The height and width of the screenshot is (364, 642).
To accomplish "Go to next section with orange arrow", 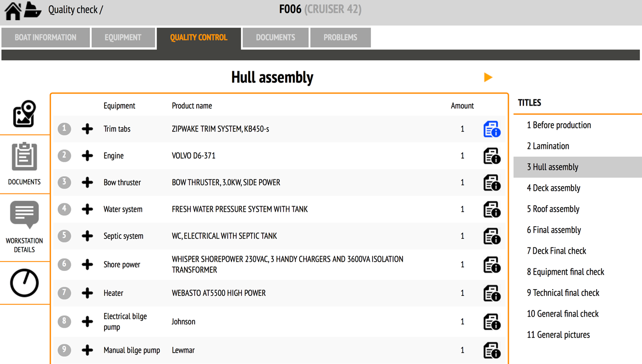I will pyautogui.click(x=488, y=77).
